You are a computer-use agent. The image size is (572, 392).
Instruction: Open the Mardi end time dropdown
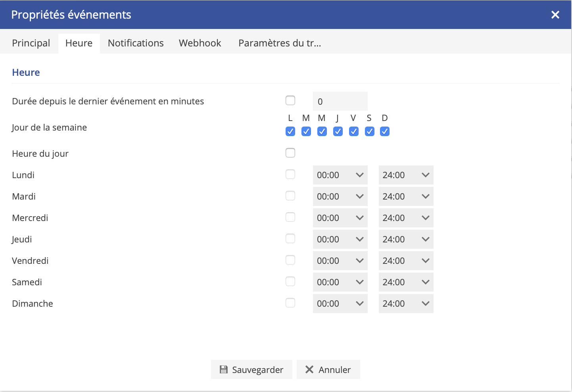(x=406, y=196)
